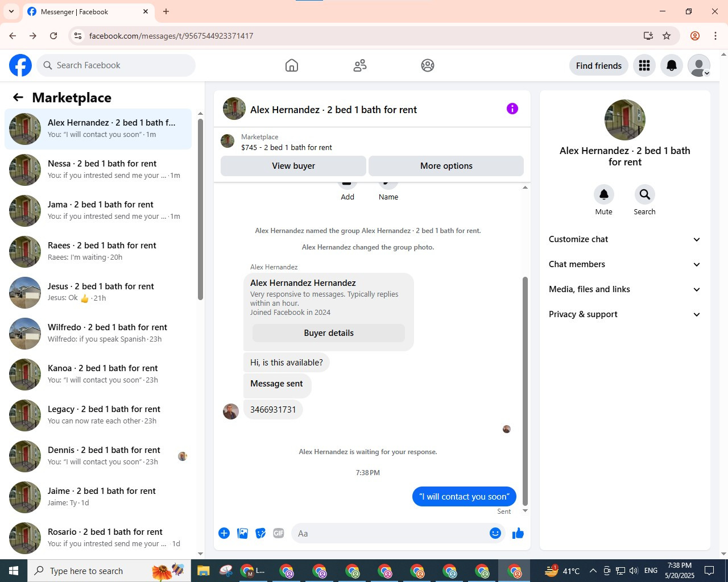The width and height of the screenshot is (728, 582).
Task: Open Raees conversation saying I'm waiting
Action: [x=98, y=252]
